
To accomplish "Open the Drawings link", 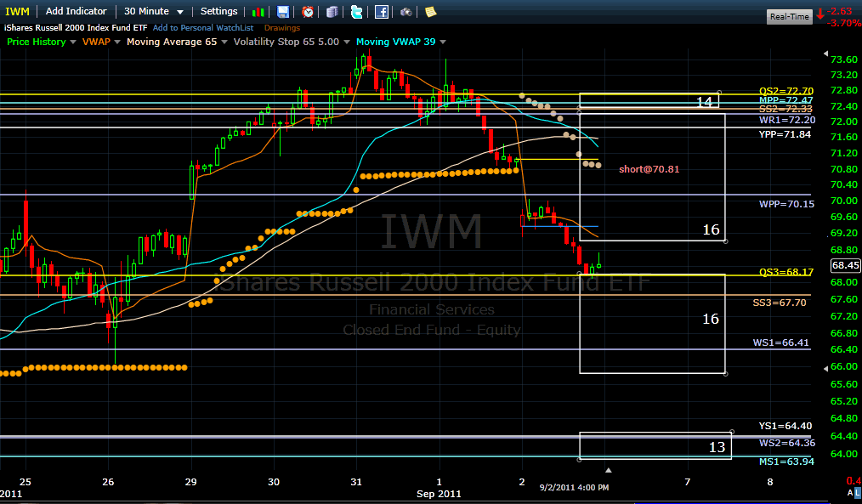I will 282,27.
